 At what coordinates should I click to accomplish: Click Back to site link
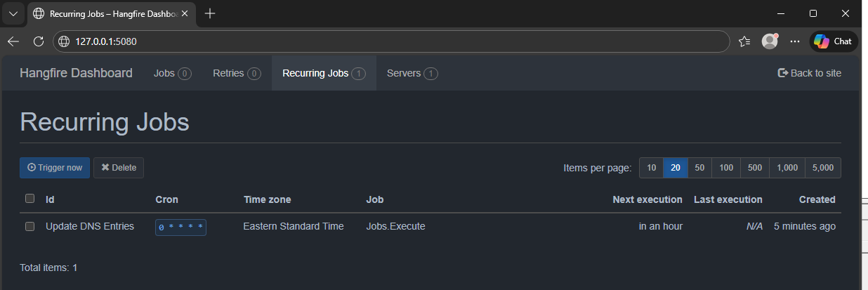click(809, 73)
